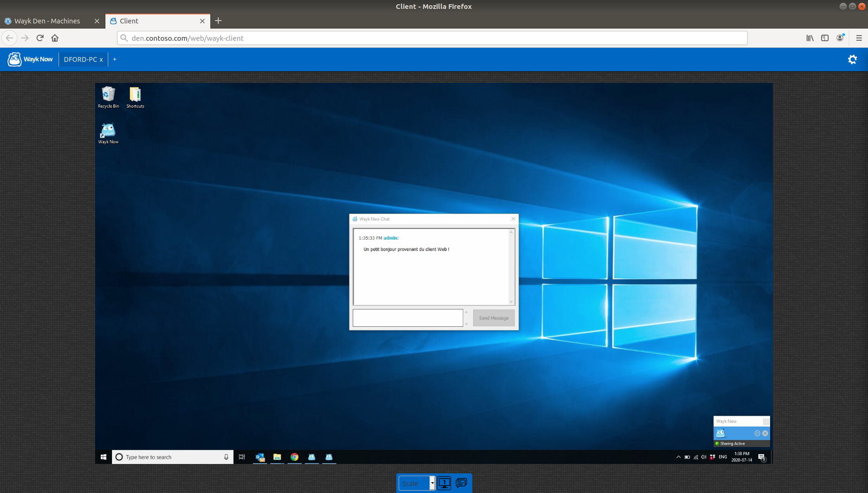Open Shortcuts folder on remote desktop
Viewport: 868px width, 493px height.
click(x=135, y=97)
